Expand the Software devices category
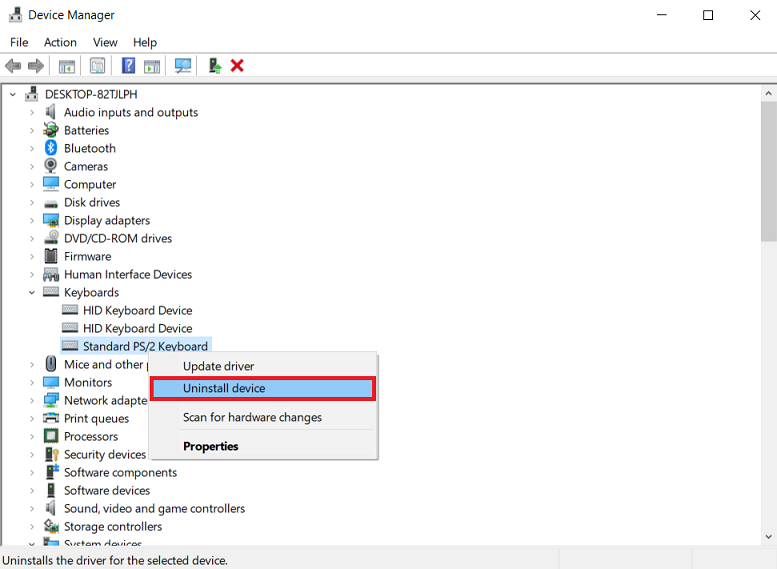Image resolution: width=777 pixels, height=569 pixels. (x=32, y=491)
